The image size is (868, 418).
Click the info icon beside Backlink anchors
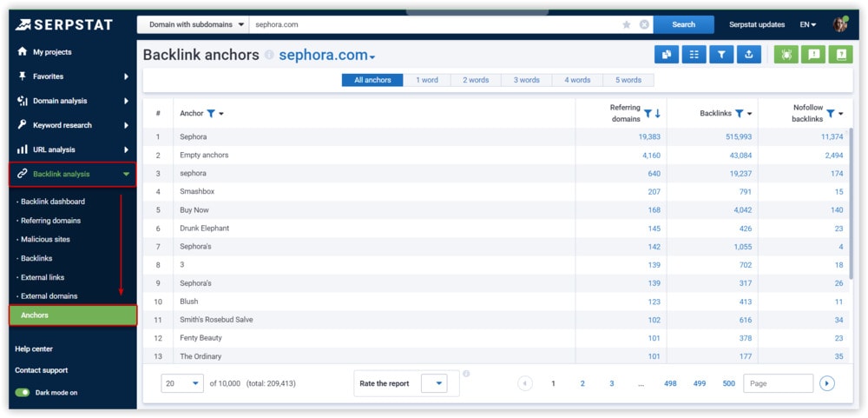269,56
